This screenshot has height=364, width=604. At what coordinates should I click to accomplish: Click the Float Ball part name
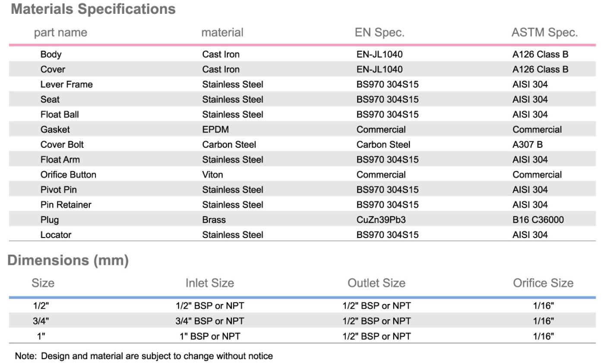pyautogui.click(x=60, y=114)
